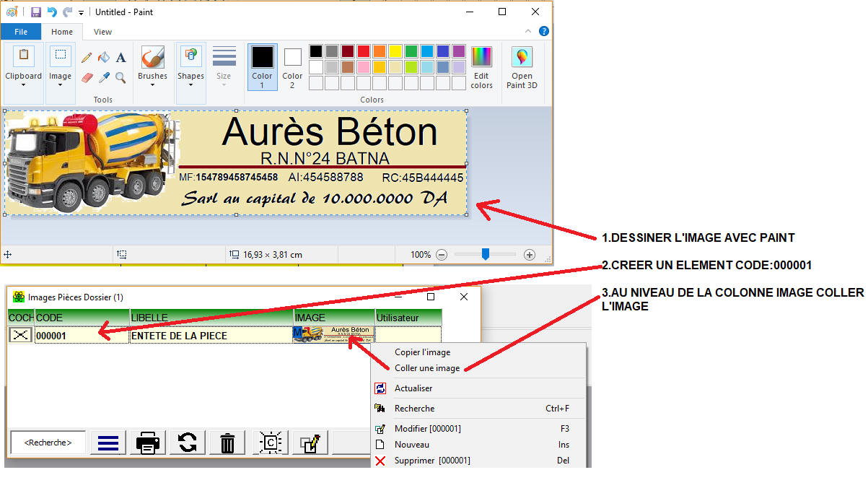Click the Edit colors button
Image resolution: width=868 pixels, height=488 pixels.
point(481,68)
